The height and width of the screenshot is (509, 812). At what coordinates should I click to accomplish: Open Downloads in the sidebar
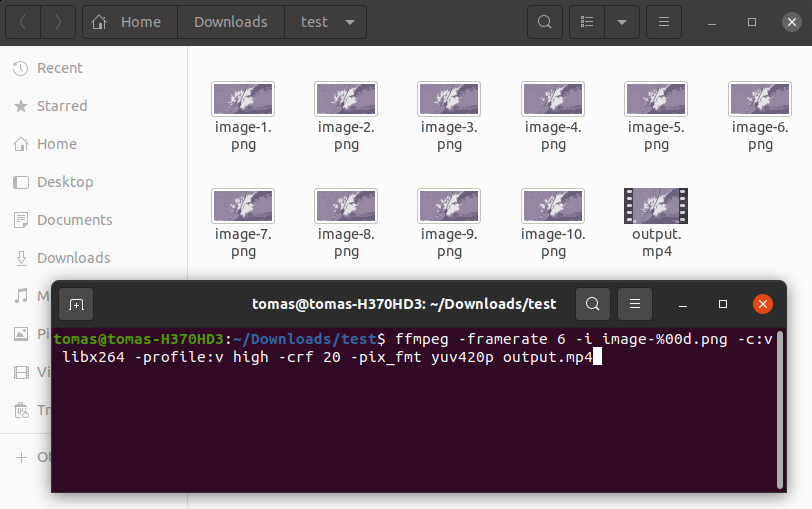coord(93,258)
